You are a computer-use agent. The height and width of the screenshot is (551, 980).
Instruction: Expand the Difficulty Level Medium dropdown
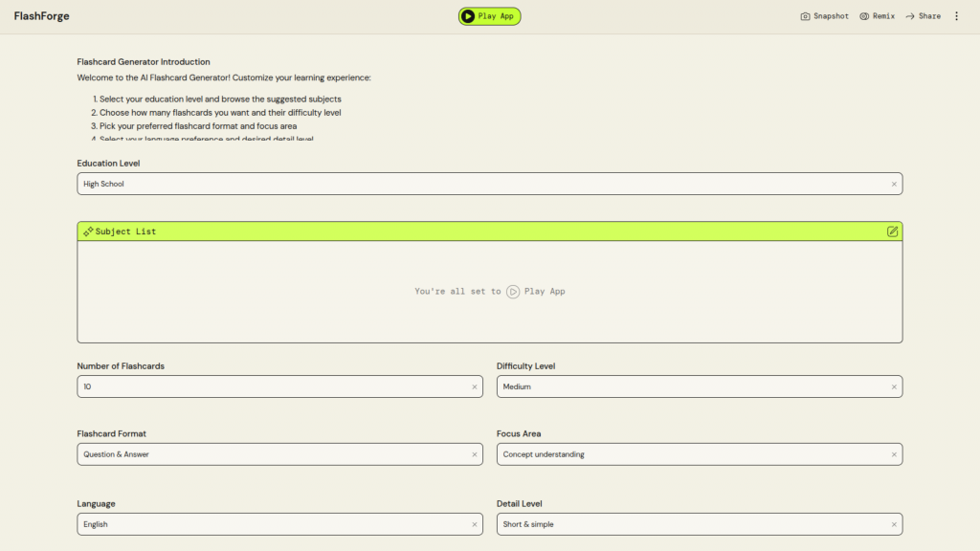pyautogui.click(x=689, y=386)
